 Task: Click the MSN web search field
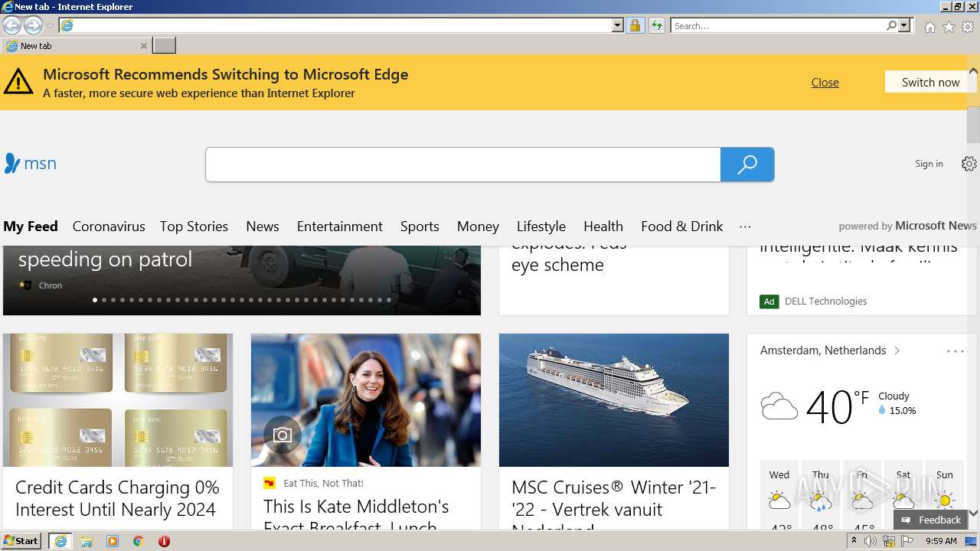click(x=463, y=165)
